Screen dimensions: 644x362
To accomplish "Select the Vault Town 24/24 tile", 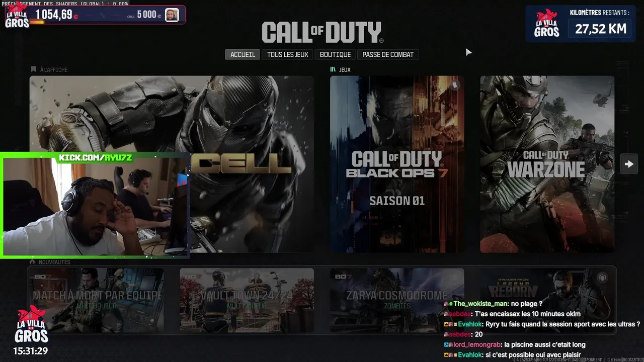I will (x=247, y=300).
